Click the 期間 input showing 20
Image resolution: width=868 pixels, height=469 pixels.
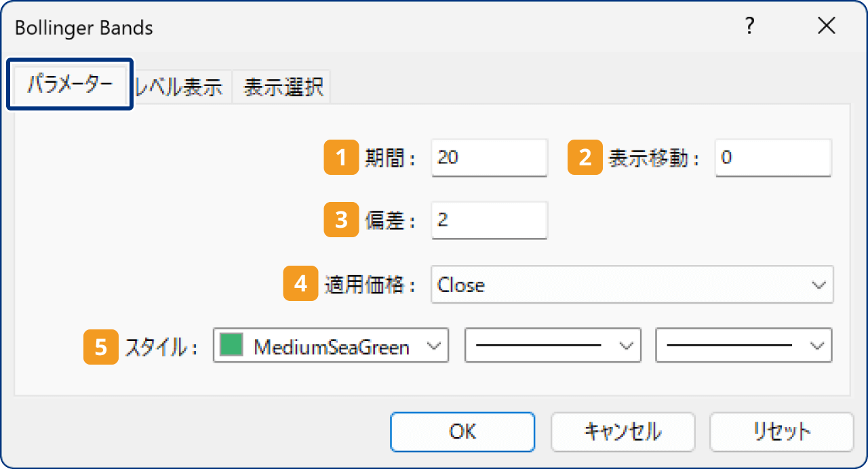pyautogui.click(x=488, y=157)
